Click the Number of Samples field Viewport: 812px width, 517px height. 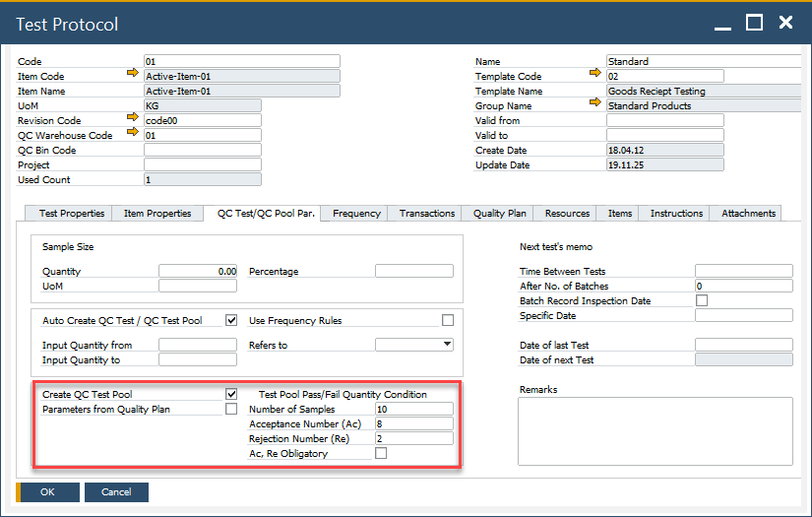coord(413,409)
